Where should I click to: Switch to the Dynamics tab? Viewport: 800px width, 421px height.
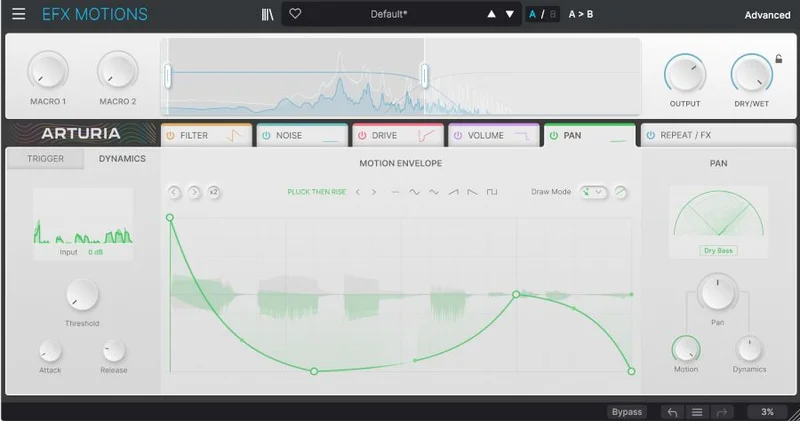point(122,159)
